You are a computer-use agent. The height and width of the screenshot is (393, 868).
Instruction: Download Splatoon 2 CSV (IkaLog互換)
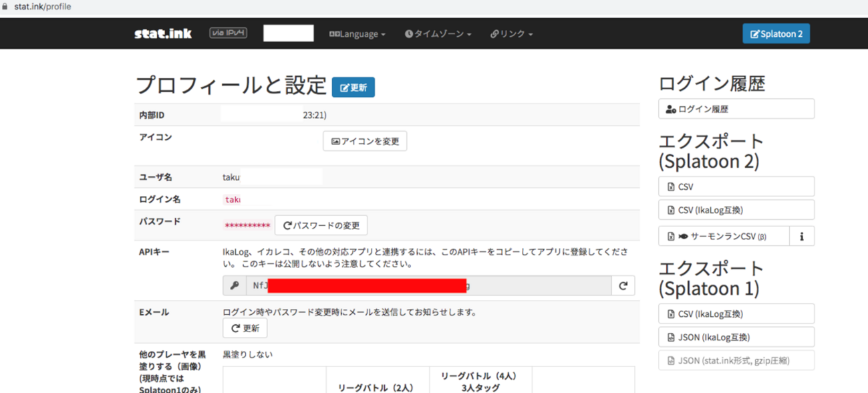[736, 210]
